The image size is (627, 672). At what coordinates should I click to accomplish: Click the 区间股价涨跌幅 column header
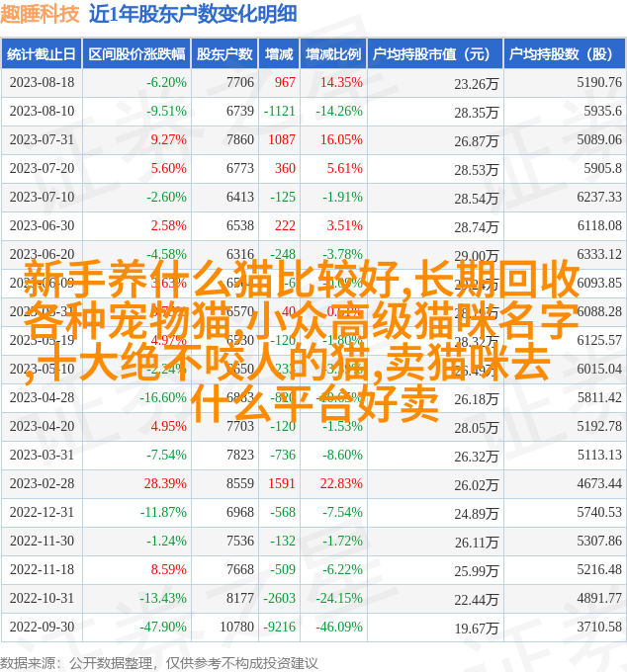[x=136, y=54]
